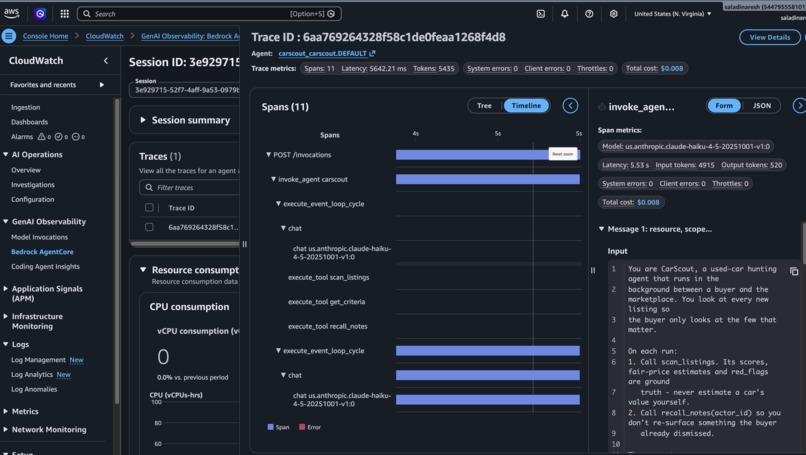
Task: Click the OK checkmark alarm status icon
Action: [59, 137]
